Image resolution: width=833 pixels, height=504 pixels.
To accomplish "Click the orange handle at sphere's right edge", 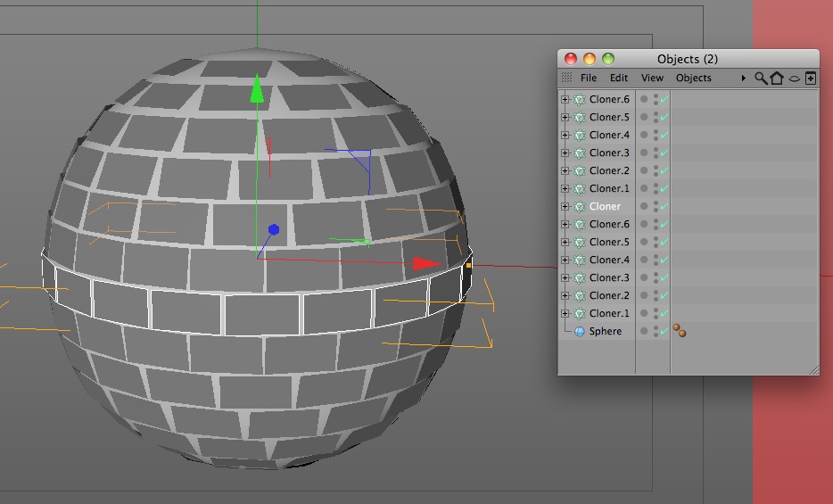I will point(468,265).
